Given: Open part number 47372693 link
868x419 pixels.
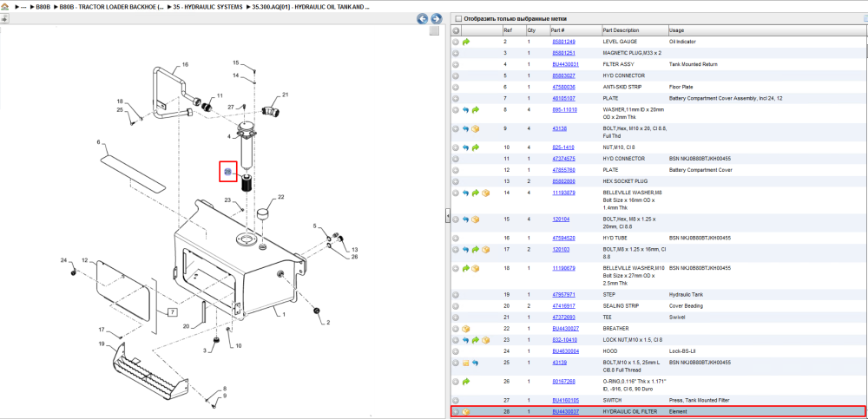Looking at the screenshot, I should tap(563, 318).
